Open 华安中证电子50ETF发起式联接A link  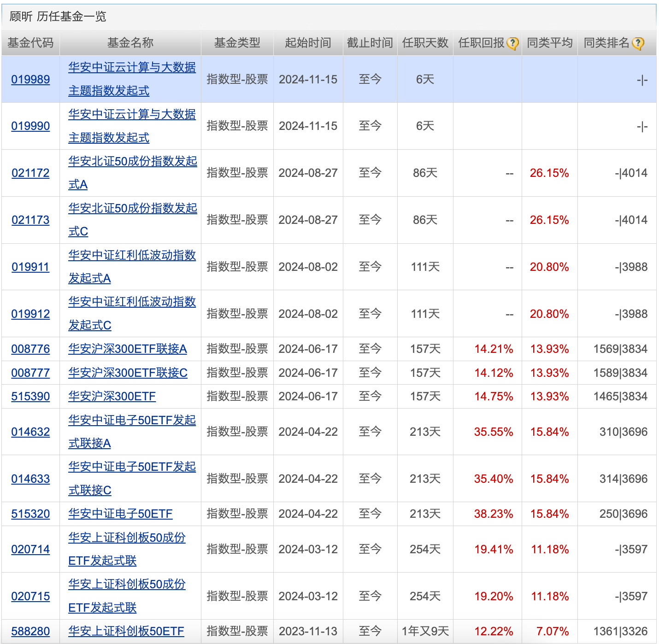[x=132, y=432]
